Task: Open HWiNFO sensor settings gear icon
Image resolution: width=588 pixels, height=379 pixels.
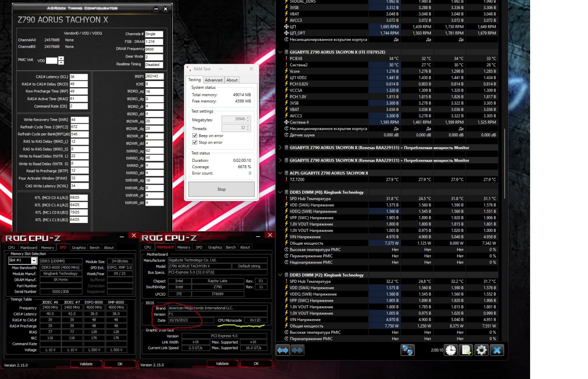Action: pyautogui.click(x=481, y=350)
